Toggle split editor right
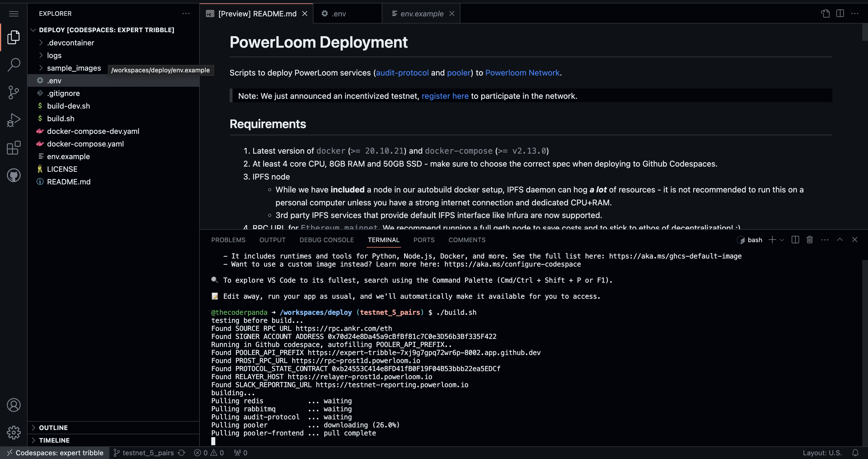 click(x=840, y=14)
